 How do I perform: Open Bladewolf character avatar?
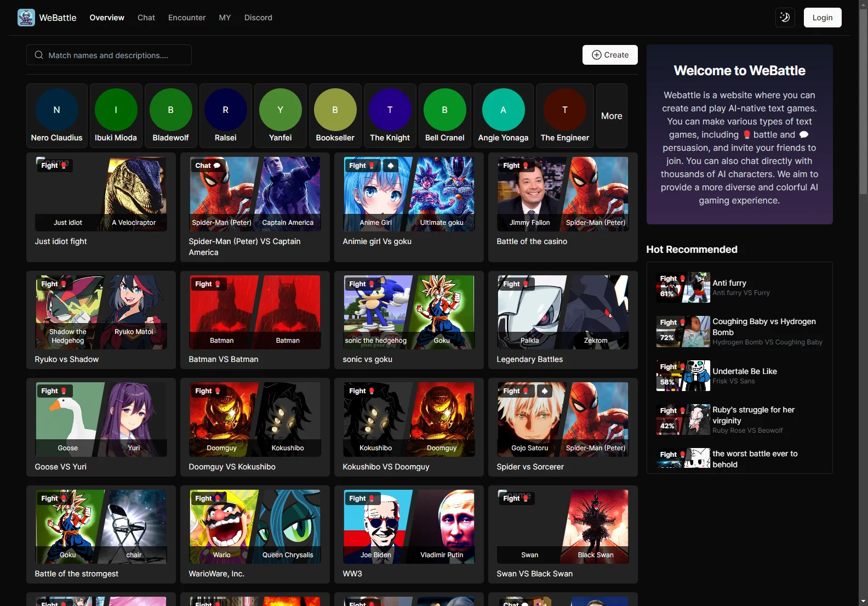[x=170, y=110]
